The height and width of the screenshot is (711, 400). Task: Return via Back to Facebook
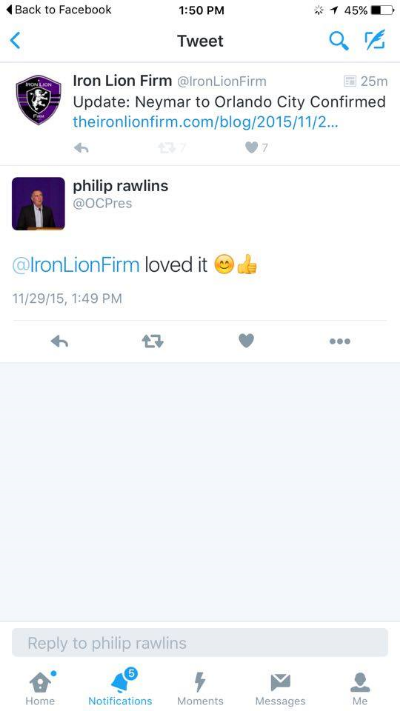coord(58,10)
